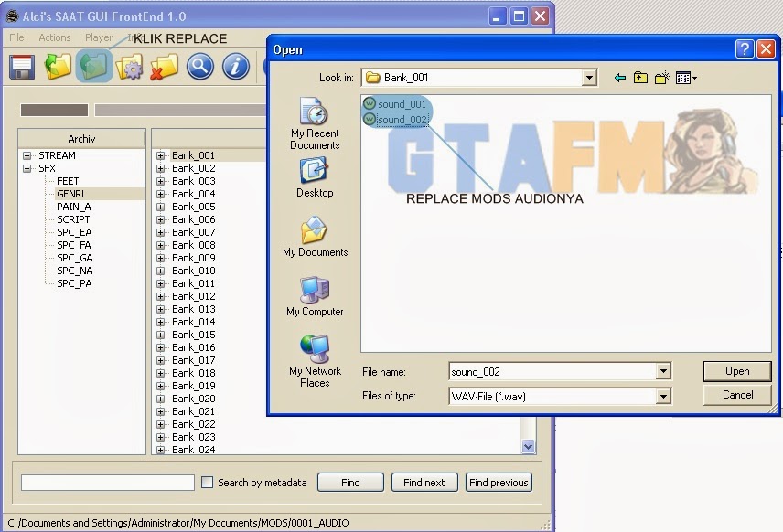
Task: Open the Files of type dropdown
Action: (663, 396)
